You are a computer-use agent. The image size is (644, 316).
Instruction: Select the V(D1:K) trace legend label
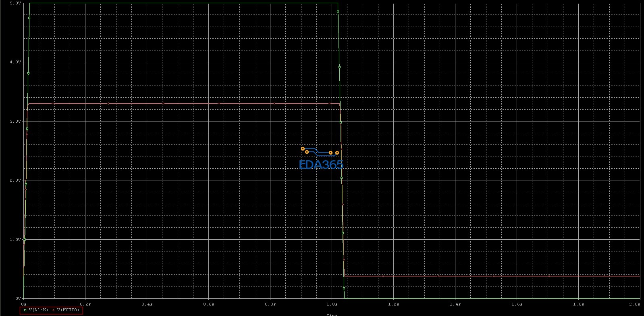pyautogui.click(x=39, y=310)
